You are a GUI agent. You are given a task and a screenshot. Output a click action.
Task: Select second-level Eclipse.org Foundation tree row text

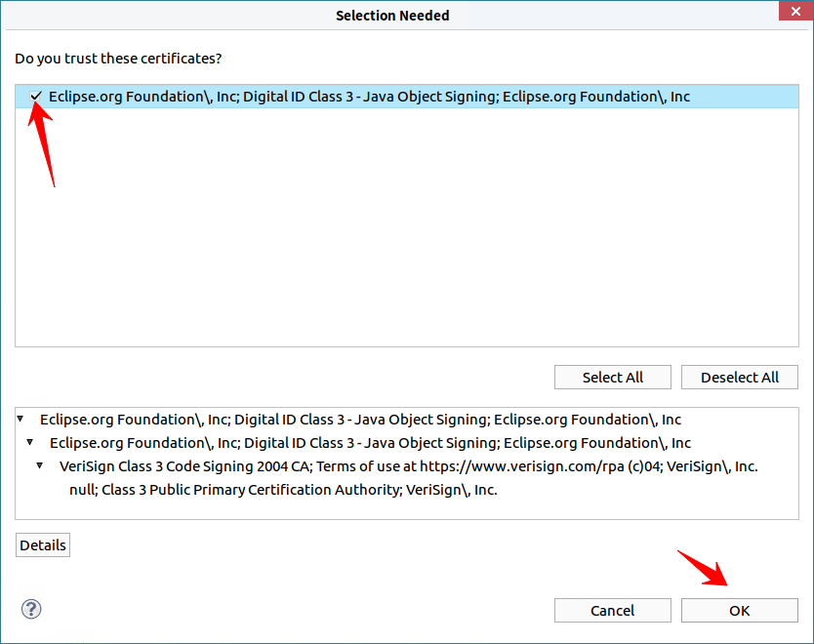tap(370, 443)
